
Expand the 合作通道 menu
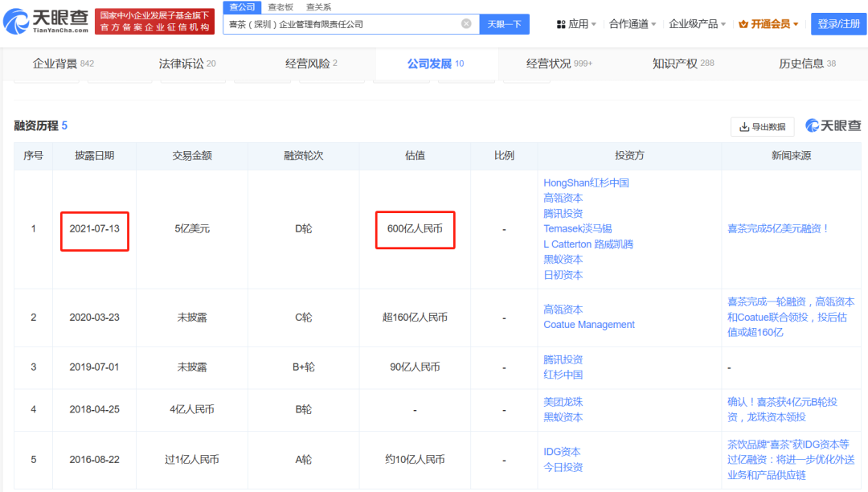[x=633, y=24]
